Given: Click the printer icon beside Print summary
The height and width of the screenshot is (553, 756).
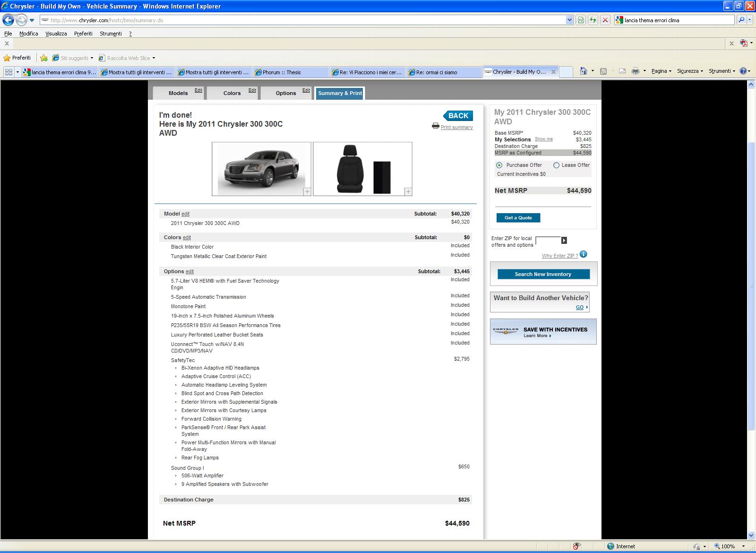Looking at the screenshot, I should point(435,126).
